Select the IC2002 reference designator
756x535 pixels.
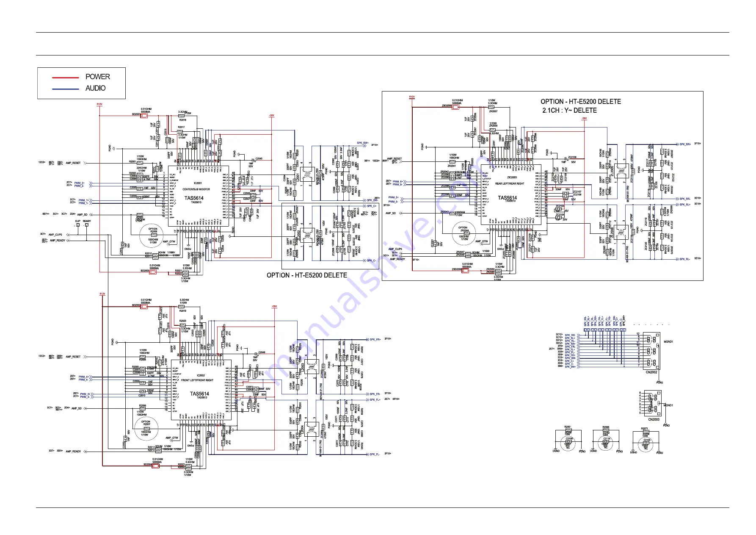coord(201,375)
